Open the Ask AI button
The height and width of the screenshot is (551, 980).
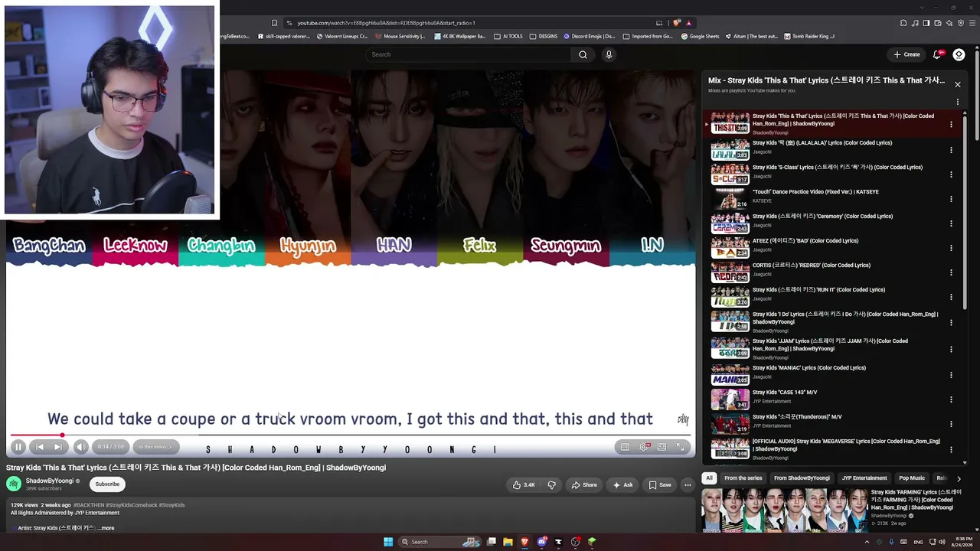point(622,484)
